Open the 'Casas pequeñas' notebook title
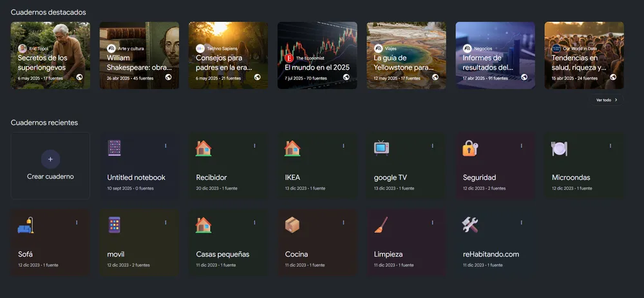644x298 pixels. [222, 254]
